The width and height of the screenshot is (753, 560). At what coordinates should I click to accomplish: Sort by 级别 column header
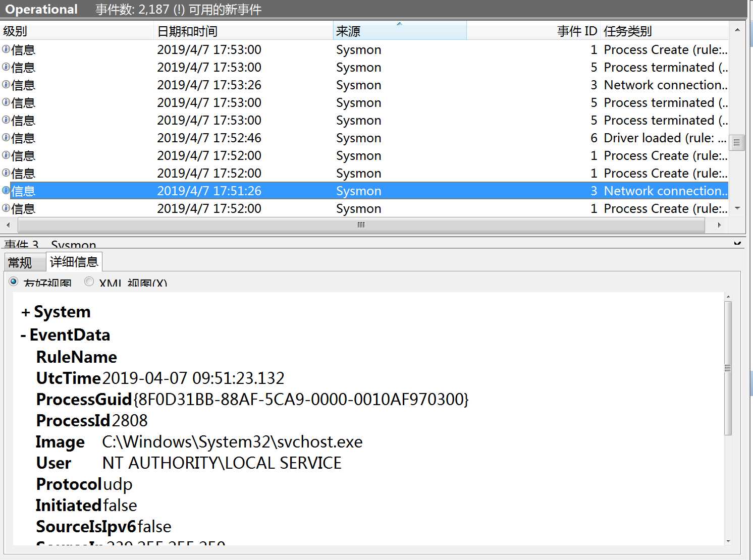pos(77,31)
